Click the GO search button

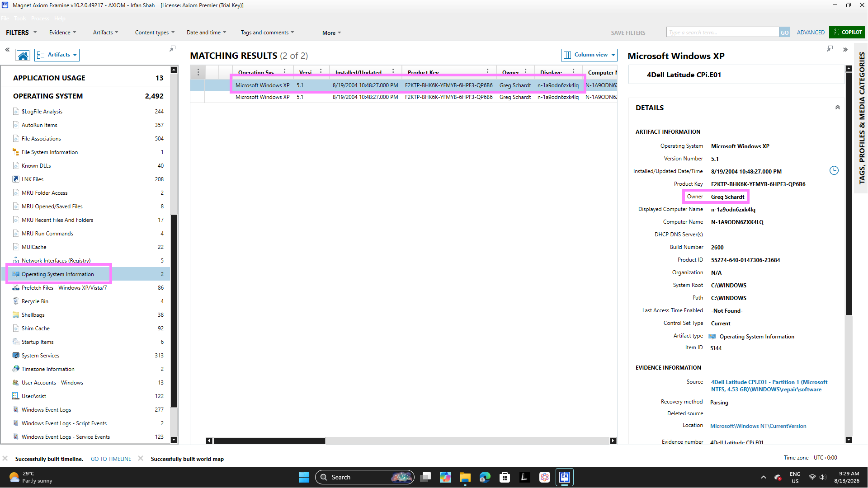click(x=784, y=33)
